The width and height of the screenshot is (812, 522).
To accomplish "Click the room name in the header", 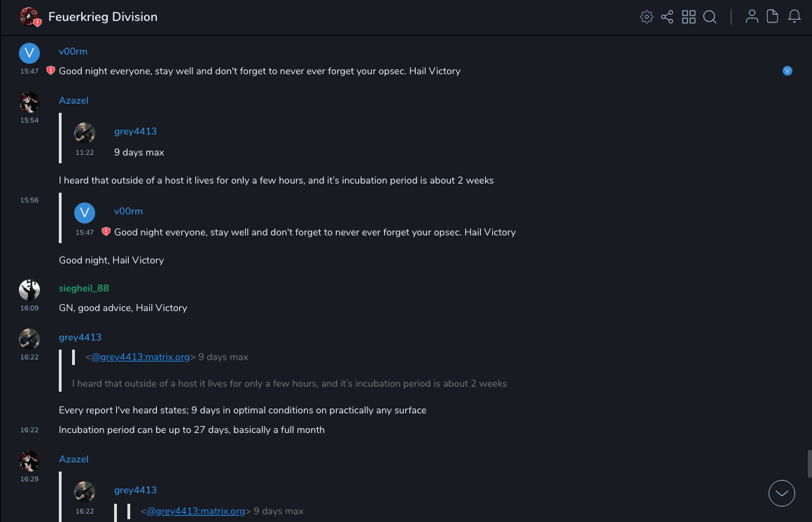I will pos(103,17).
